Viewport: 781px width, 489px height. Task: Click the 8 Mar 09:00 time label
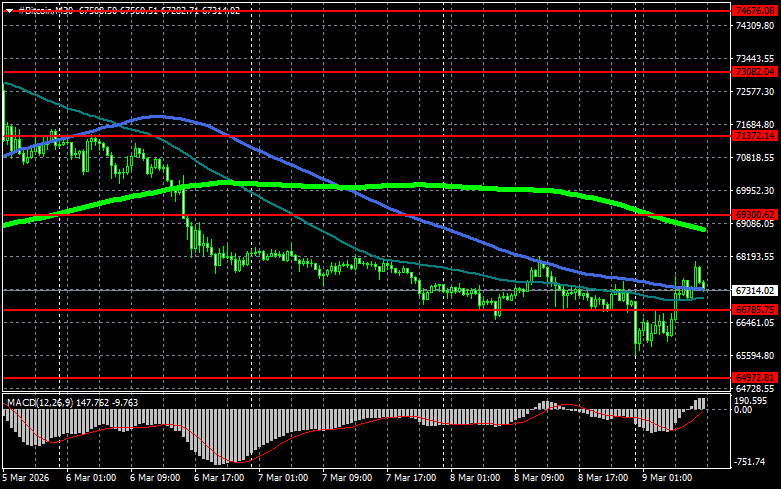(539, 478)
